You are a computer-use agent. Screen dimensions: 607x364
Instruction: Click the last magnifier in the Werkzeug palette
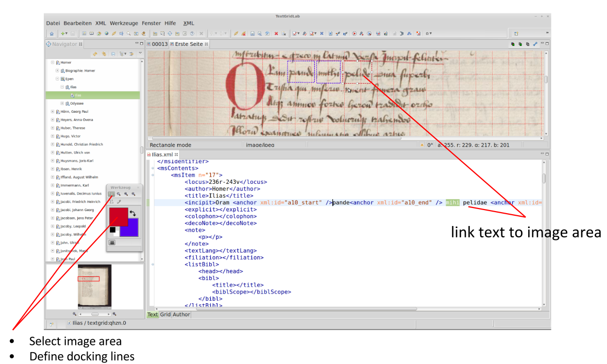133,194
